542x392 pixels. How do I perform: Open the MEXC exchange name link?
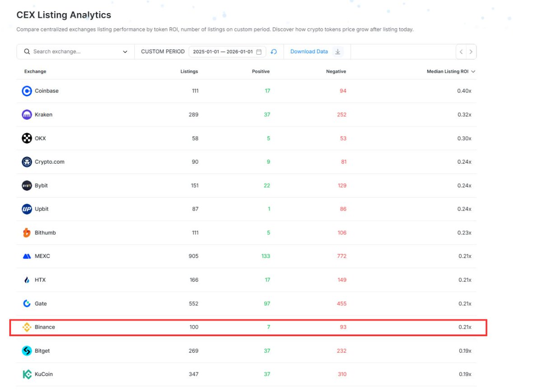(42, 256)
